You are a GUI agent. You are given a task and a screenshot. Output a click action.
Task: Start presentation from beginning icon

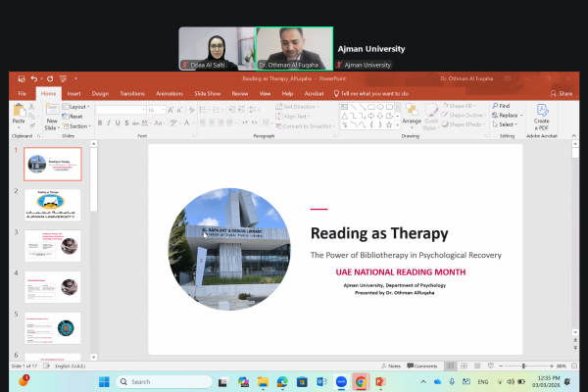[63, 78]
